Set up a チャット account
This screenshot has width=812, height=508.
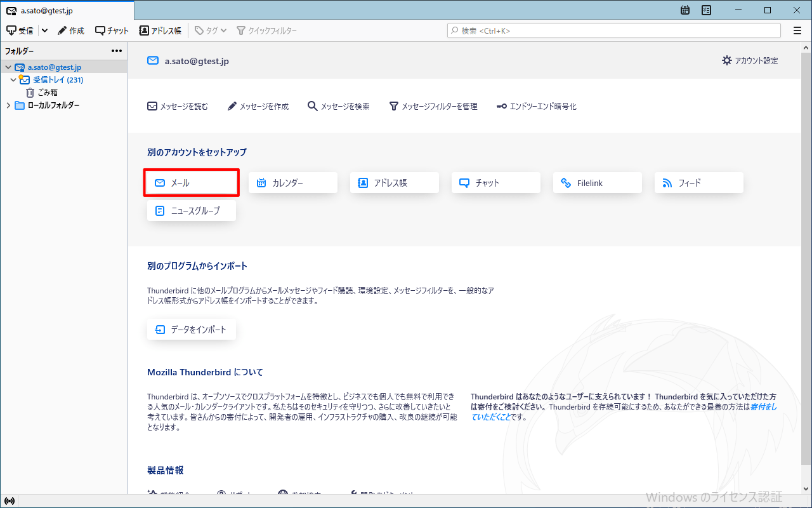point(496,183)
